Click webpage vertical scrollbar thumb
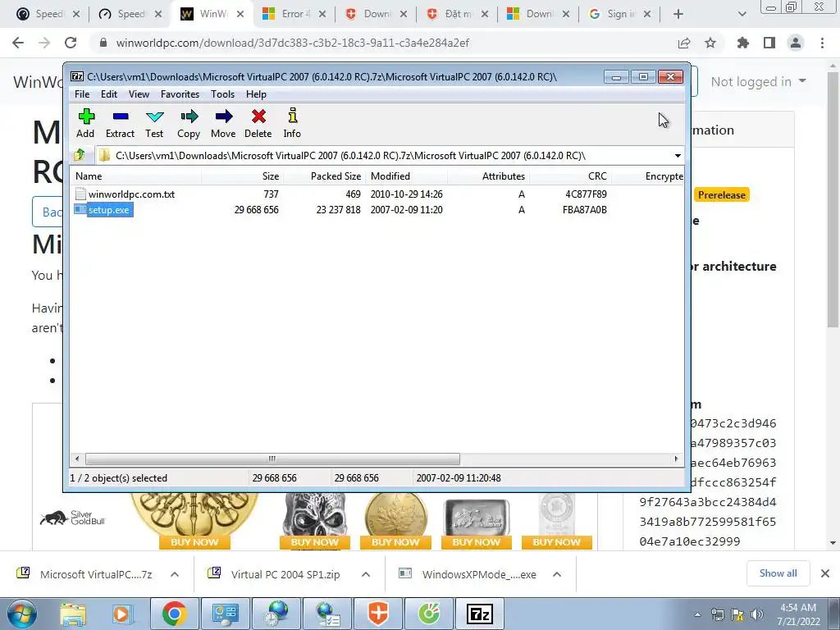Viewport: 840px width, 630px height. pyautogui.click(x=833, y=199)
